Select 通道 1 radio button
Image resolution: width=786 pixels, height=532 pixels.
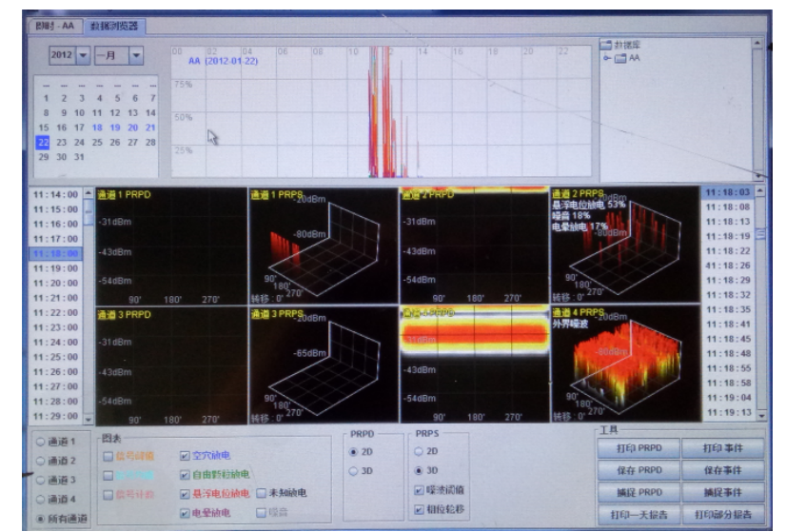[41, 443]
